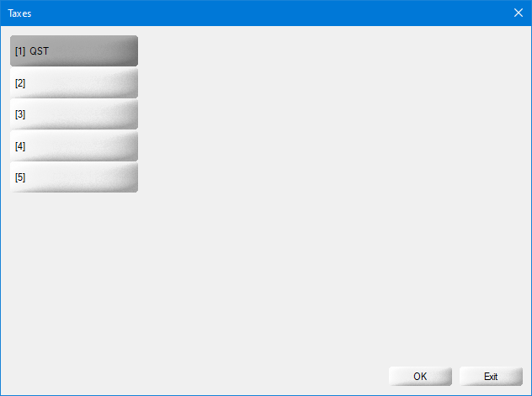This screenshot has height=396, width=532.
Task: Pick the tax slot labeled [4]
Action: (x=74, y=146)
